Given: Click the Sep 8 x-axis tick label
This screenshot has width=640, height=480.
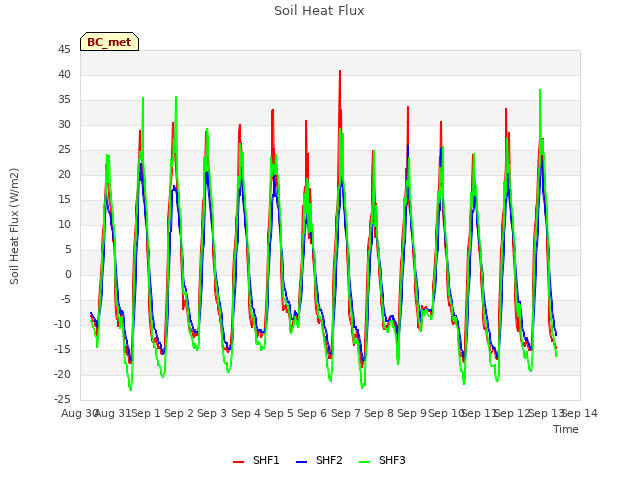Looking at the screenshot, I should 379,413.
